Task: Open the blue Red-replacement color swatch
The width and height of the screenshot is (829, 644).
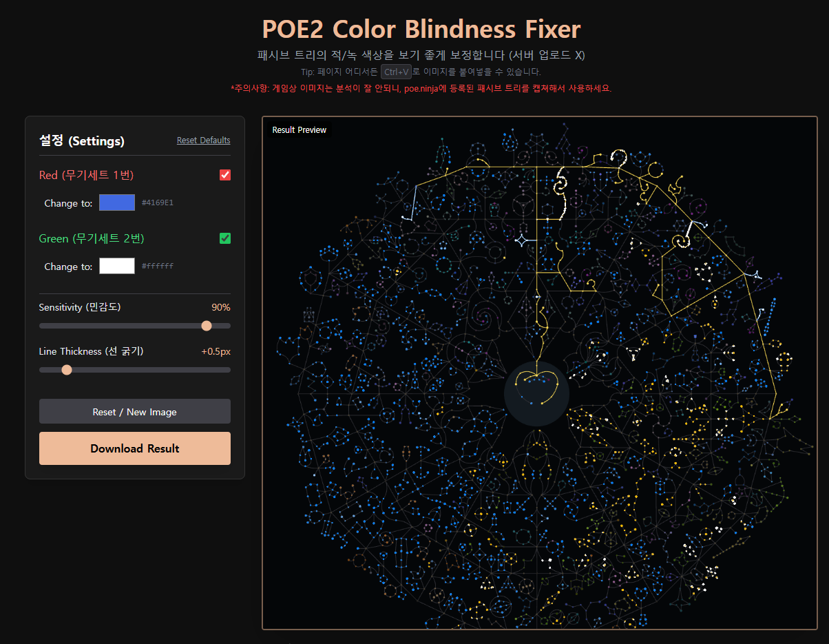Action: coord(117,202)
